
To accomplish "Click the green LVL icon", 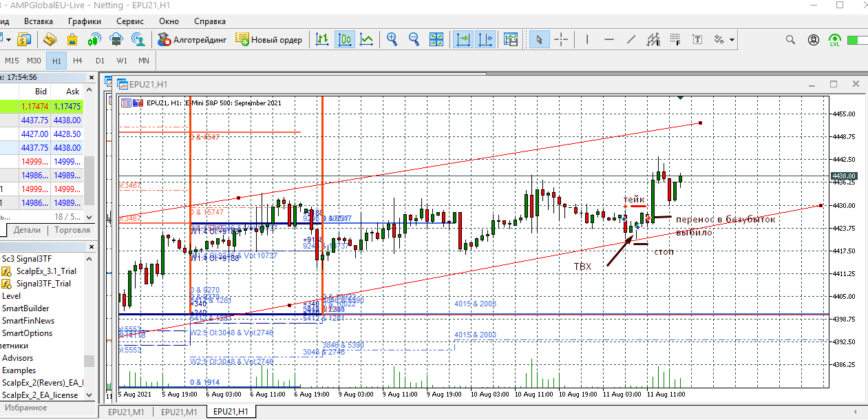I will pos(835,40).
